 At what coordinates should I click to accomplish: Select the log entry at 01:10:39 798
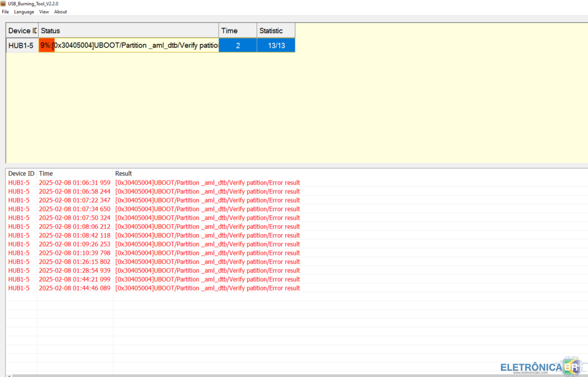coord(74,253)
